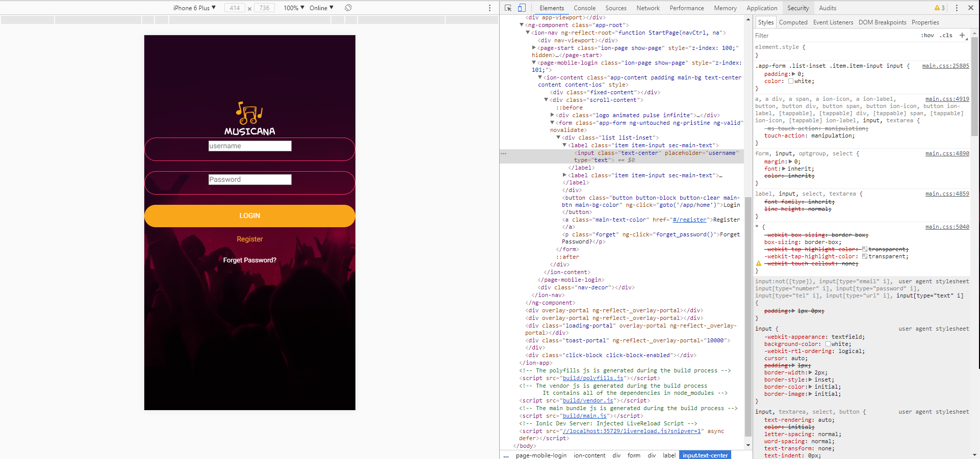Show the Event Listeners pane
Image resolution: width=980 pixels, height=459 pixels.
[x=833, y=22]
